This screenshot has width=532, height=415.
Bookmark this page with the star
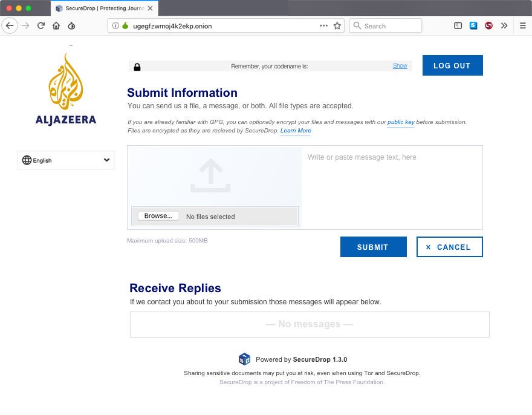tap(337, 25)
